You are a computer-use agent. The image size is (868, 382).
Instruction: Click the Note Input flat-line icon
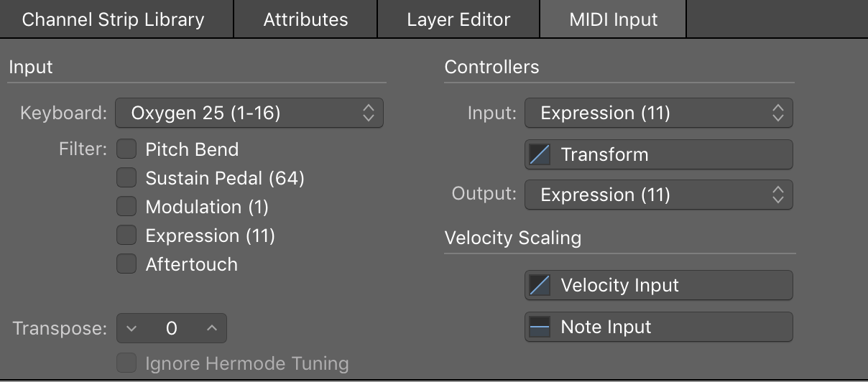pyautogui.click(x=540, y=327)
